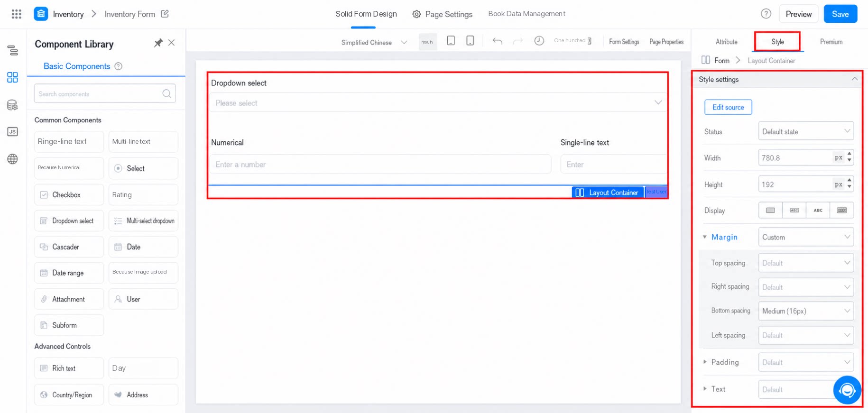This screenshot has height=413, width=868.
Task: Increase the Width value stepper
Action: point(849,154)
